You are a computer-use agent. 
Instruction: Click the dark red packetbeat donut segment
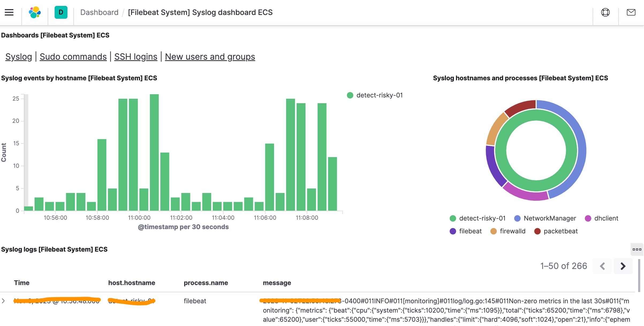521,107
